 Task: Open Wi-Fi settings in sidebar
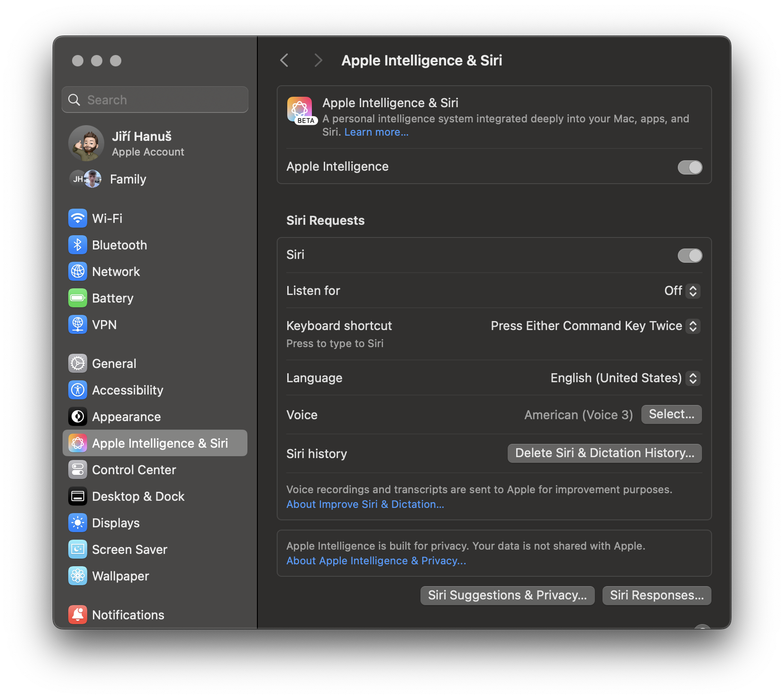coord(155,218)
